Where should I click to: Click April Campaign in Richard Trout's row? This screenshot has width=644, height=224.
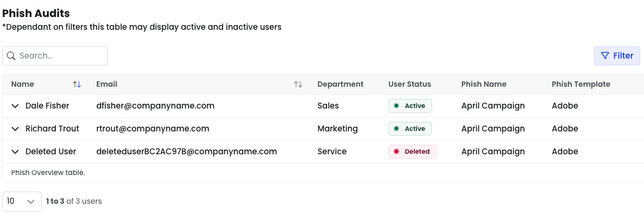(493, 129)
